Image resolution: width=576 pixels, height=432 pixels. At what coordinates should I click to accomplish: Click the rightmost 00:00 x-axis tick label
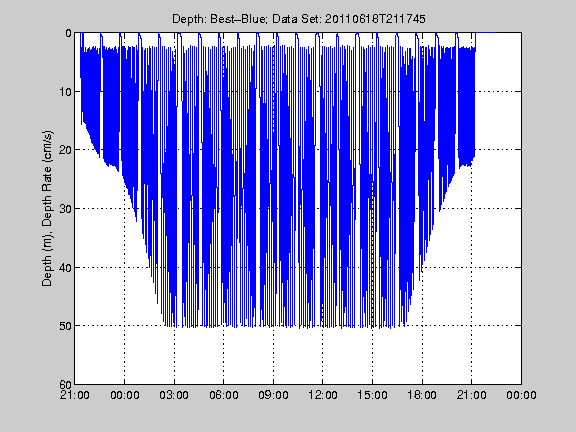(x=521, y=395)
